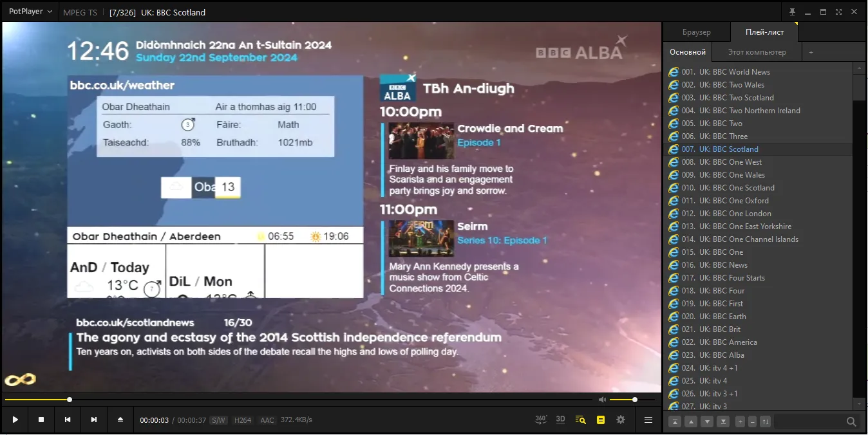The image size is (868, 435).
Task: Click the playlist search magnifier icon
Action: tap(851, 421)
